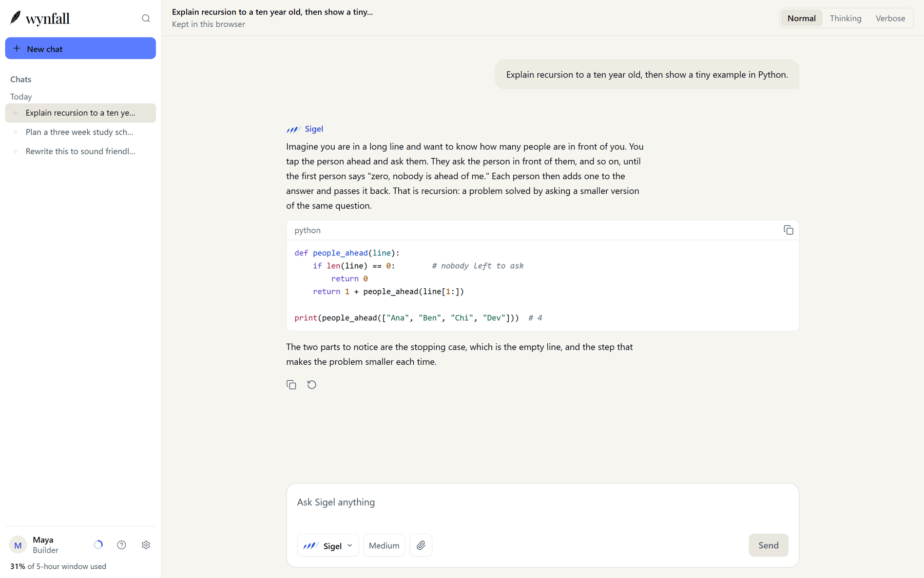
Task: Click the 'Today' group label
Action: [x=21, y=97]
